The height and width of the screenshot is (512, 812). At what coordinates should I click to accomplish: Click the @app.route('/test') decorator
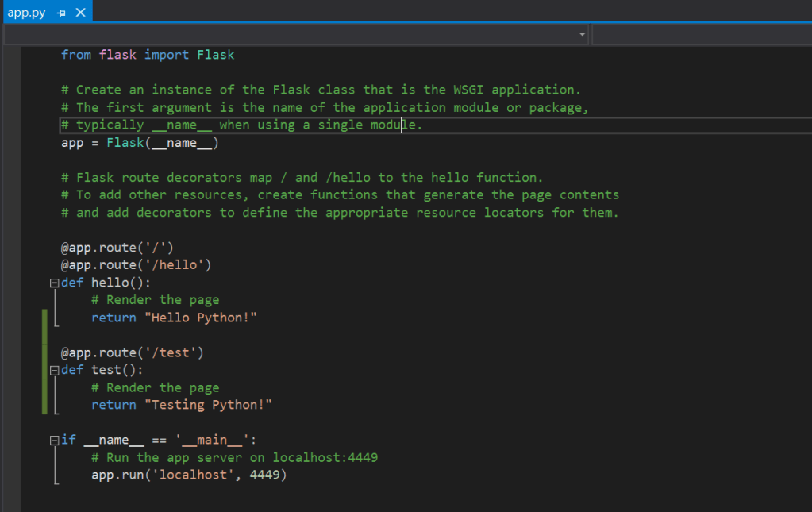132,352
